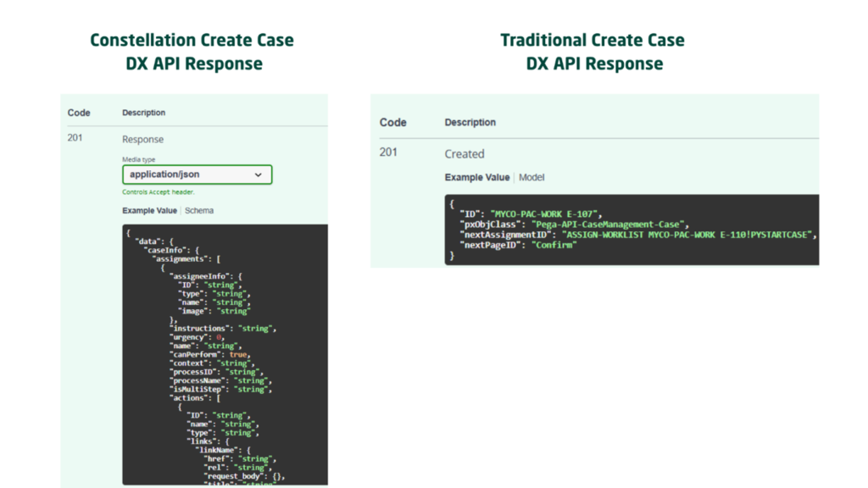Click the 201 code in Traditional table
This screenshot has width=868, height=488.
coord(388,152)
